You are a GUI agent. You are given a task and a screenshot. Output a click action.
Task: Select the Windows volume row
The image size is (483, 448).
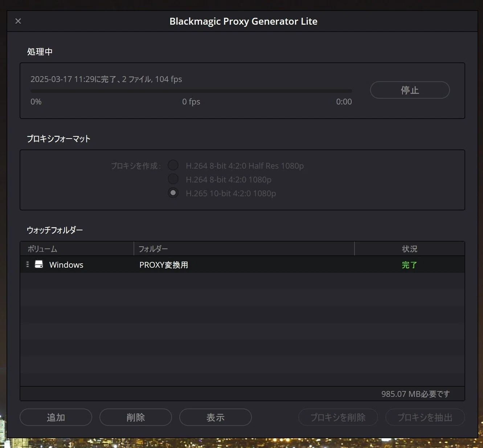pyautogui.click(x=242, y=264)
